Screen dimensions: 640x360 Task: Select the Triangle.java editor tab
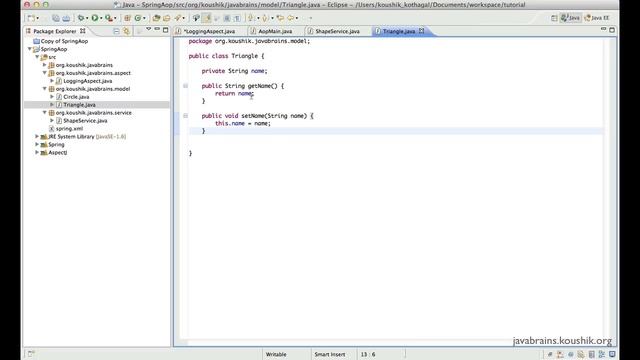[x=399, y=31]
